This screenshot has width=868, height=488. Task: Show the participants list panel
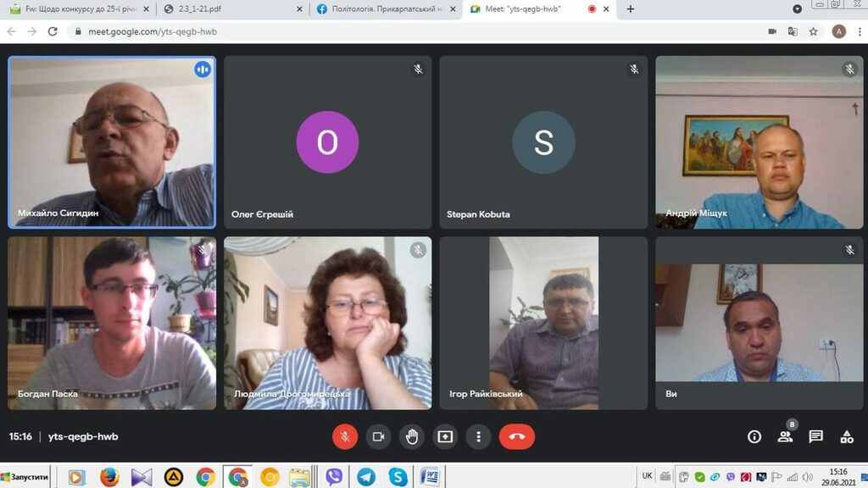[x=785, y=436]
